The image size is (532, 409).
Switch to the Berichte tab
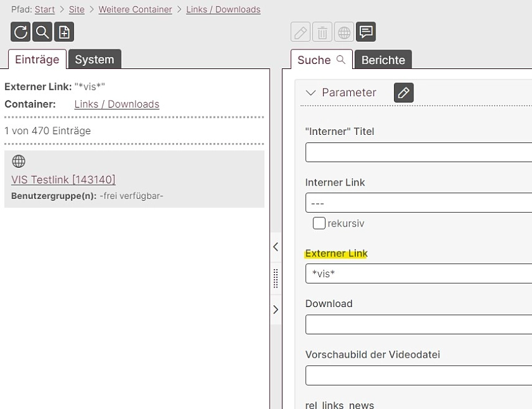click(x=383, y=60)
